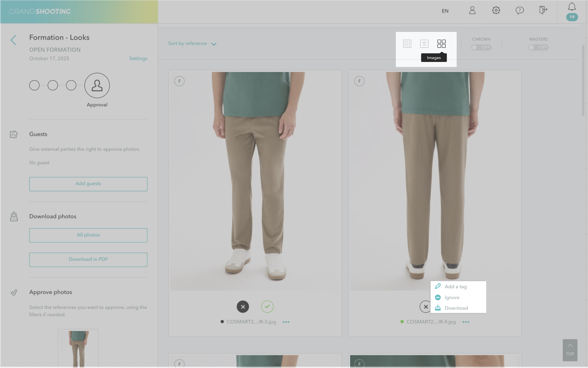Open the EN language selector
Screen dimensions: 588x368
click(x=445, y=11)
